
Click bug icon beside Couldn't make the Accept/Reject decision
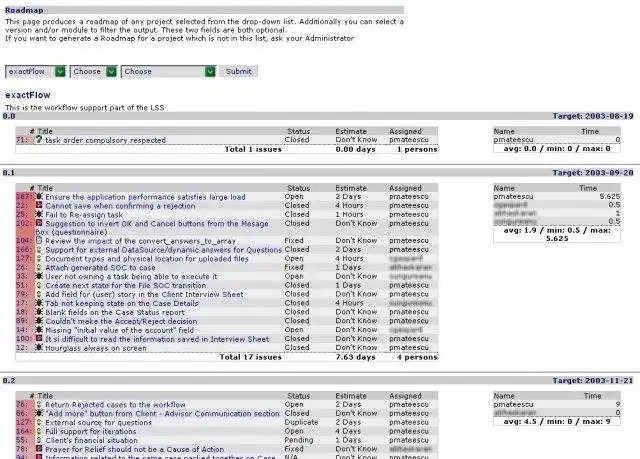tap(39, 321)
